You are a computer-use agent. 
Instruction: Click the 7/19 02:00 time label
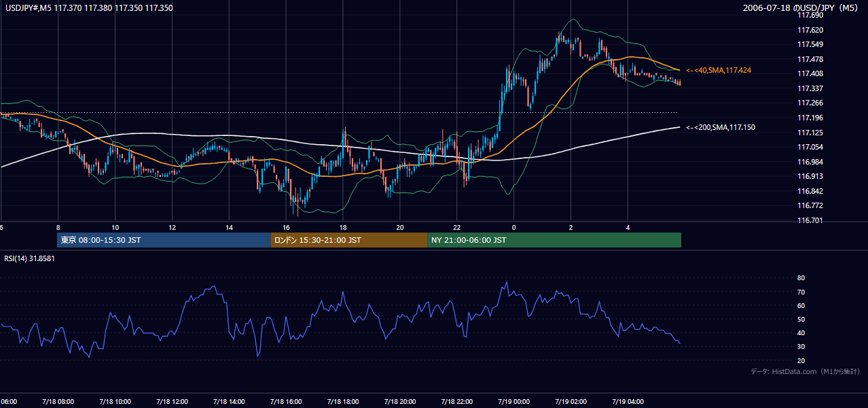pos(571,402)
